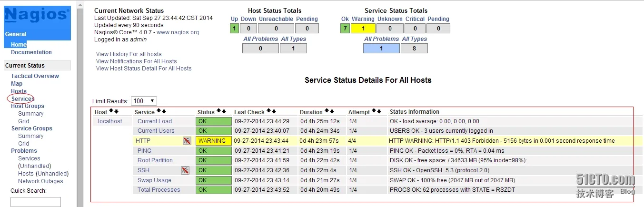
Task: Sort Last Check descending with down arrow
Action: click(274, 111)
